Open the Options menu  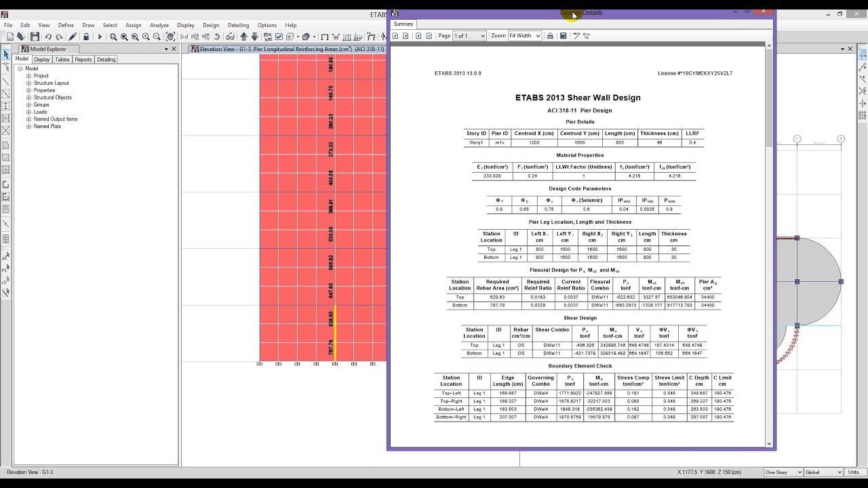(x=267, y=25)
